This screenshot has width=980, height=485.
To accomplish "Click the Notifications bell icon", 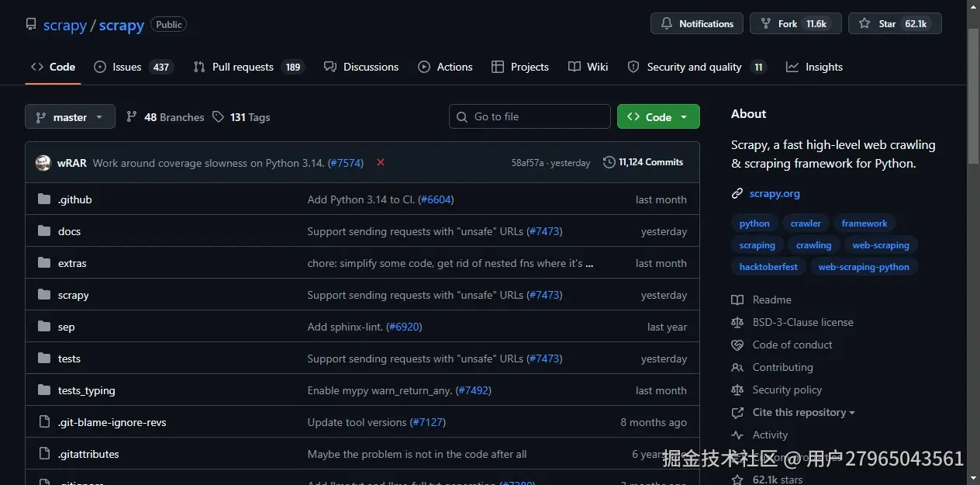I will [x=667, y=24].
